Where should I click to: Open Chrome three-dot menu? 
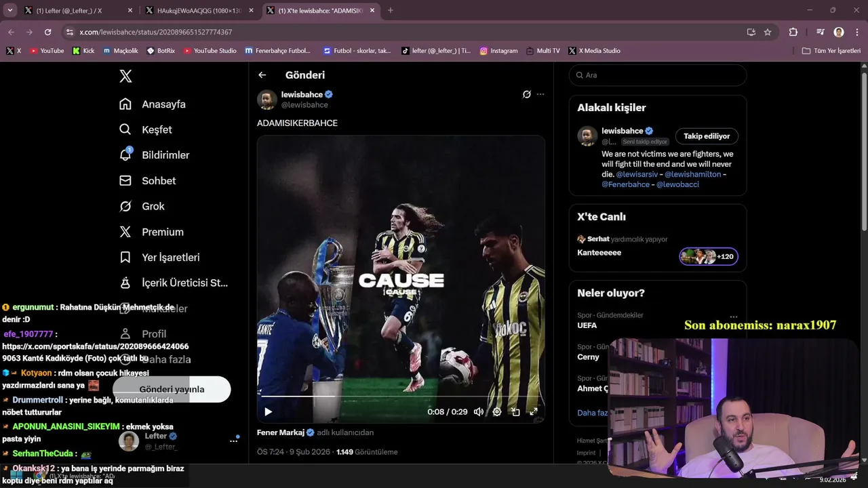(856, 32)
